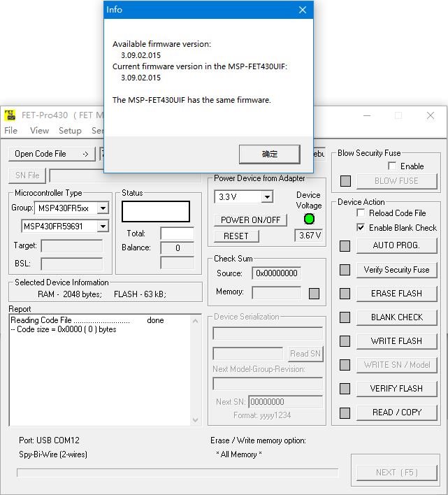The image size is (448, 495).
Task: Confirm the Info dialog with 确定 button
Action: click(270, 154)
